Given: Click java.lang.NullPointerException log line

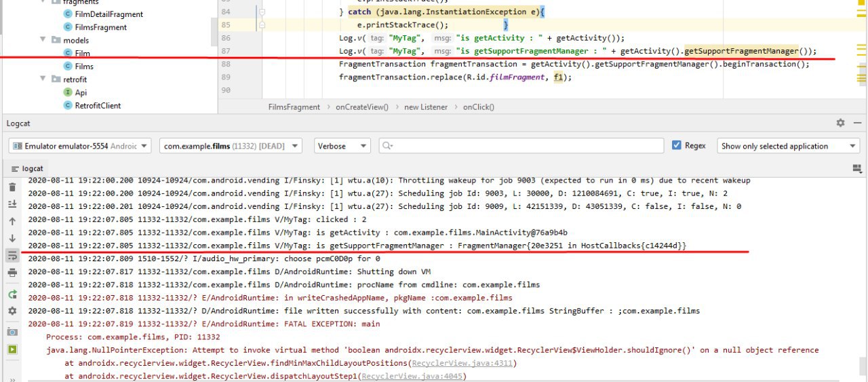Looking at the screenshot, I should [433, 350].
